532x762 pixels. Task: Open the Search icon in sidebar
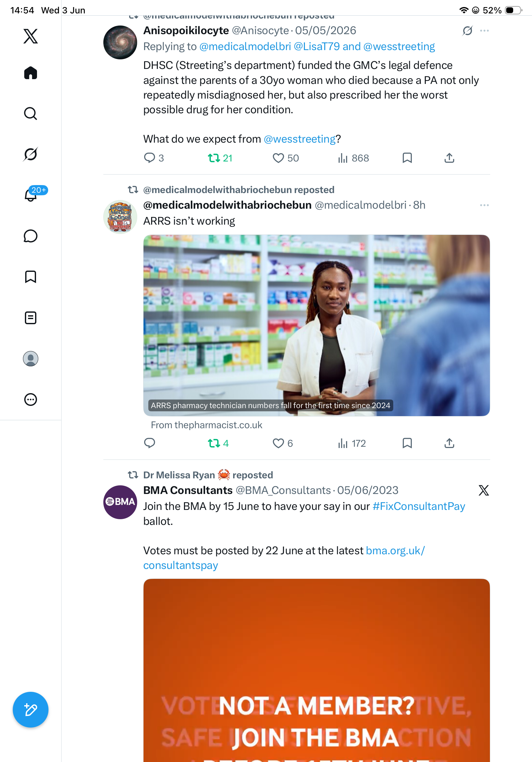[x=31, y=114]
